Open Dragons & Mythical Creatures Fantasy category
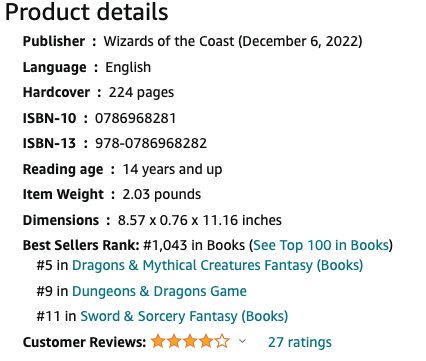The width and height of the screenshot is (426, 361). [x=217, y=265]
